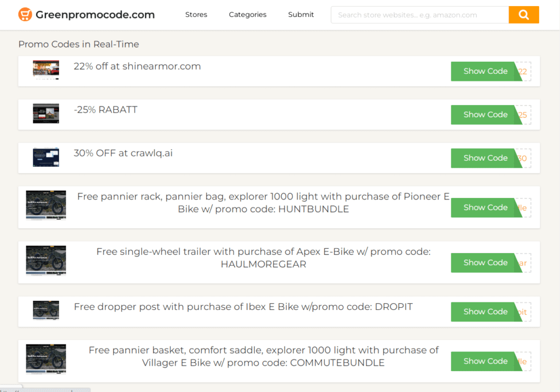
Task: Show code for -25% RABATT offer
Action: 485,115
